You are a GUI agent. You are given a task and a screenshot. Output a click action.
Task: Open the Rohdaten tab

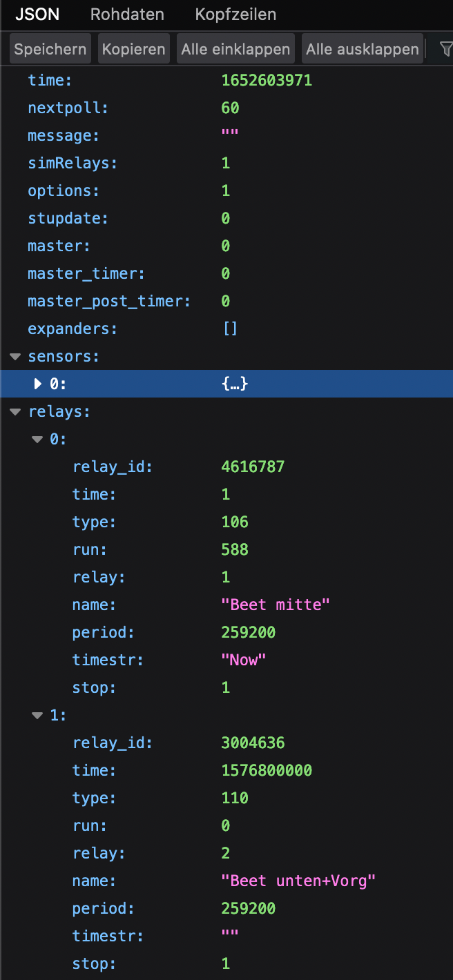[127, 14]
